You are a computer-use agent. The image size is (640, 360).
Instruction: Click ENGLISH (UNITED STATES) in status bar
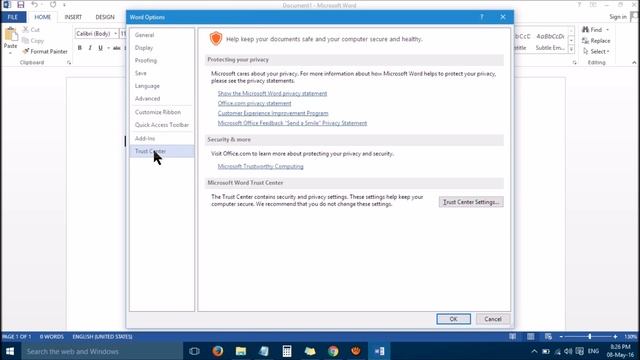(102, 337)
